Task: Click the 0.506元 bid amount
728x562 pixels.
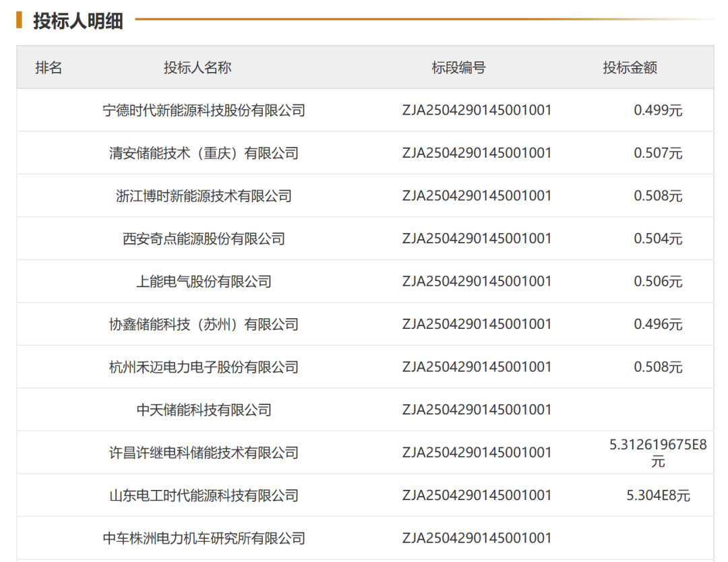Action: click(658, 281)
